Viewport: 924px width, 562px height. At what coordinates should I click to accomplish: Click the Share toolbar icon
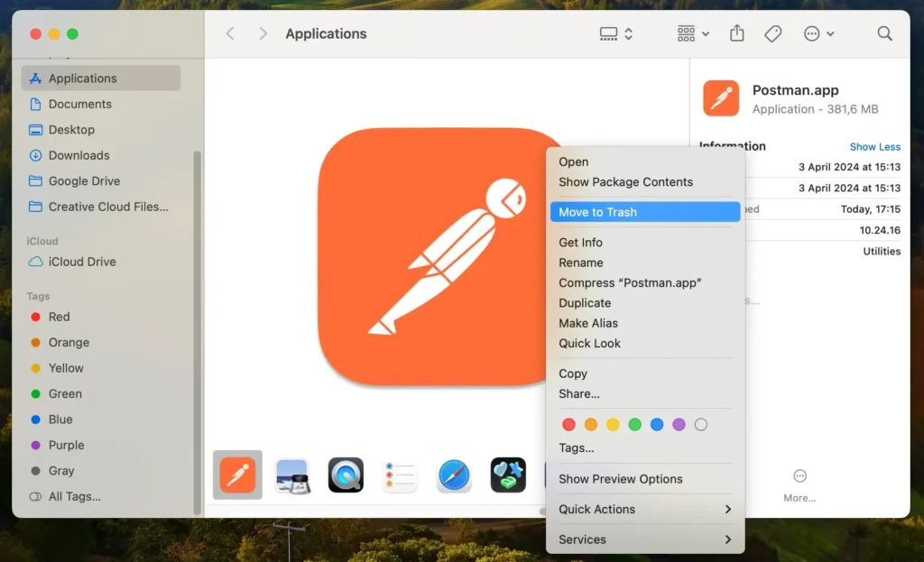[x=736, y=33]
